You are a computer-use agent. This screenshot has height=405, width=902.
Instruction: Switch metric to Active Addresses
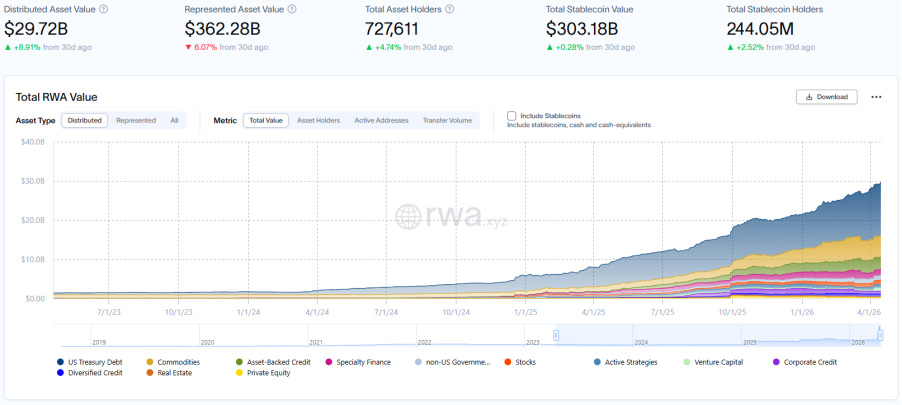(381, 120)
